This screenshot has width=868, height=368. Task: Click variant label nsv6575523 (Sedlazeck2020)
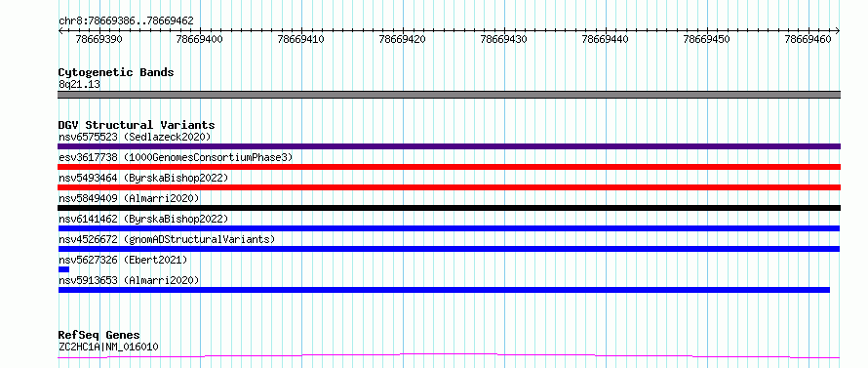(x=135, y=137)
